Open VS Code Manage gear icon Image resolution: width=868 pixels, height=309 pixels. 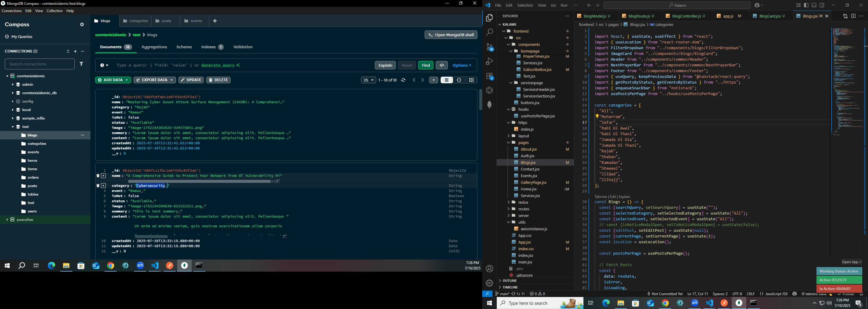pyautogui.click(x=489, y=283)
